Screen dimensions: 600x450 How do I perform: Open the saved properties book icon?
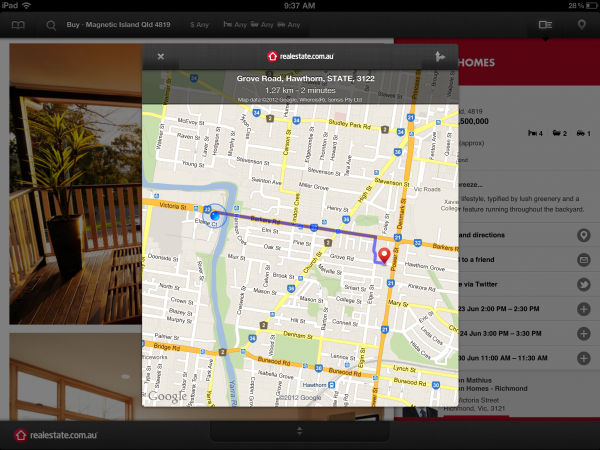(18, 25)
